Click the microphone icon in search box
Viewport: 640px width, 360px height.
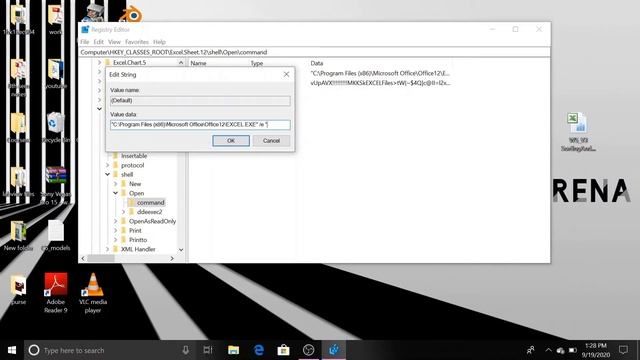pyautogui.click(x=185, y=350)
